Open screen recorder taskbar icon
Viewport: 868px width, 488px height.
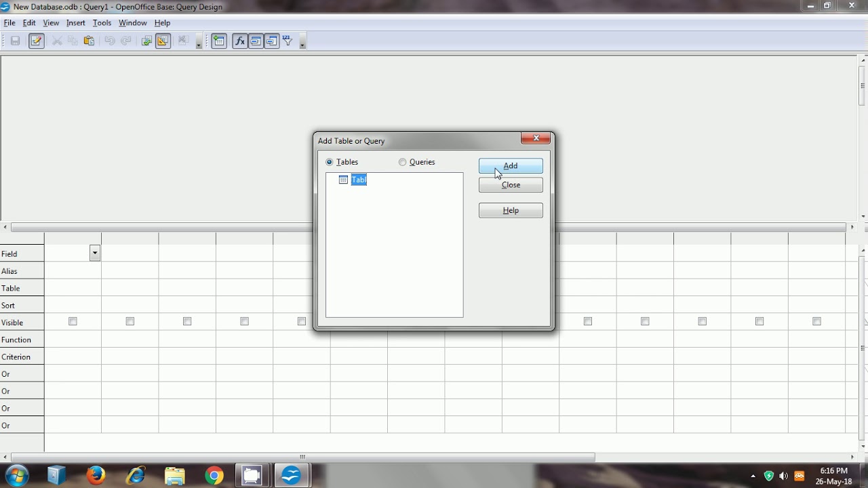(x=252, y=475)
